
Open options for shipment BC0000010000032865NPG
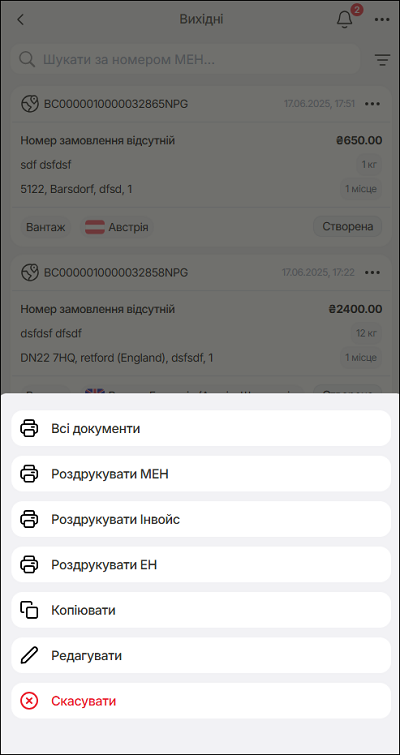click(x=373, y=104)
